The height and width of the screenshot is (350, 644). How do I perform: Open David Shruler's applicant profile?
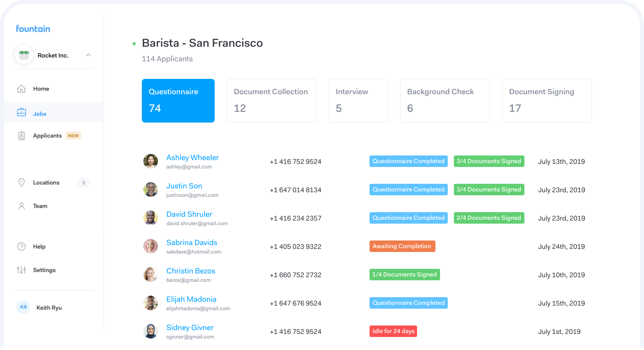coord(189,214)
